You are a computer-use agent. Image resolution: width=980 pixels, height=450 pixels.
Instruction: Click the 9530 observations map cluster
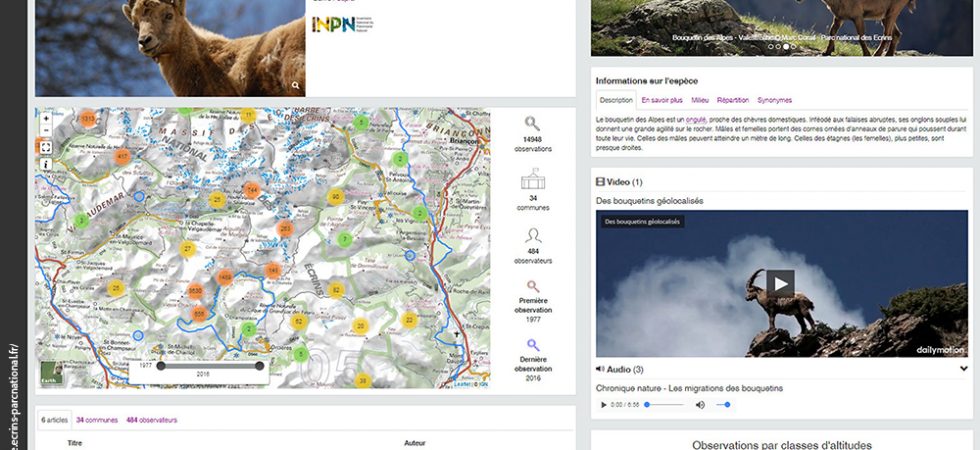coord(197,290)
